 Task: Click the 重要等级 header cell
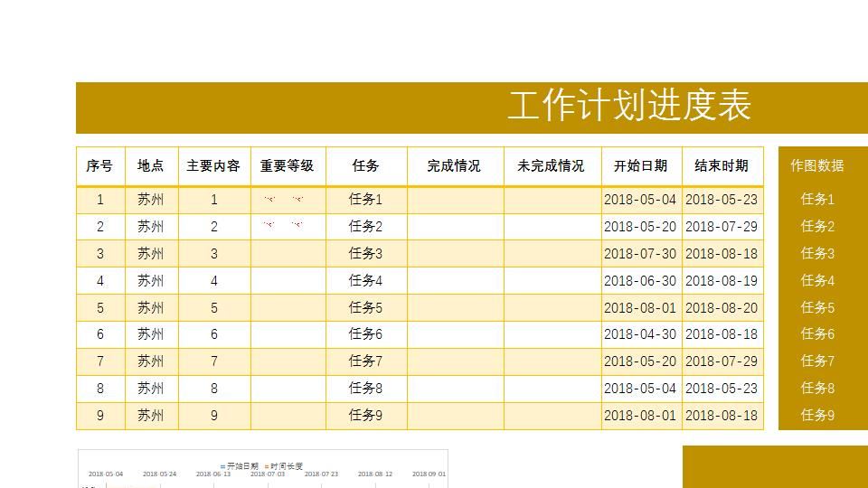pos(288,166)
